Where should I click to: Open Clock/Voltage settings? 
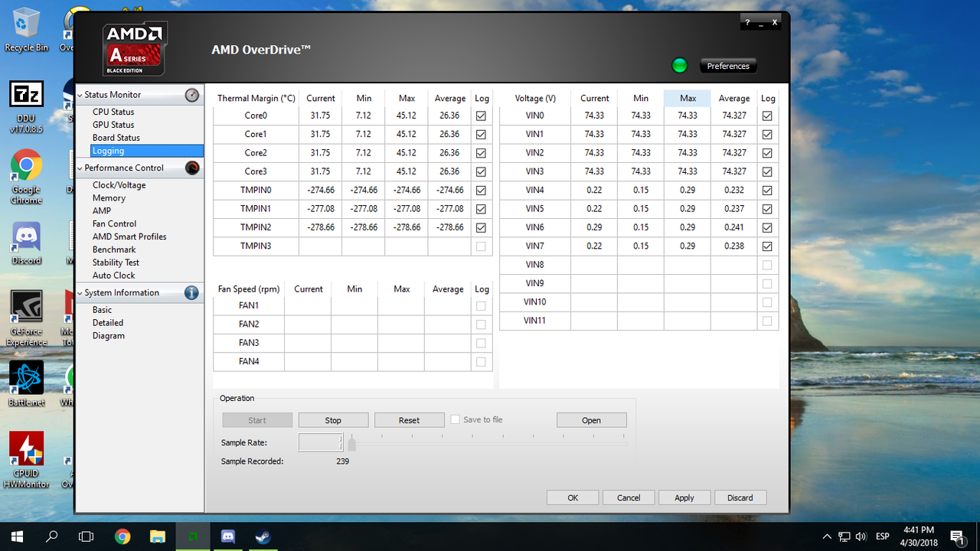click(x=119, y=185)
